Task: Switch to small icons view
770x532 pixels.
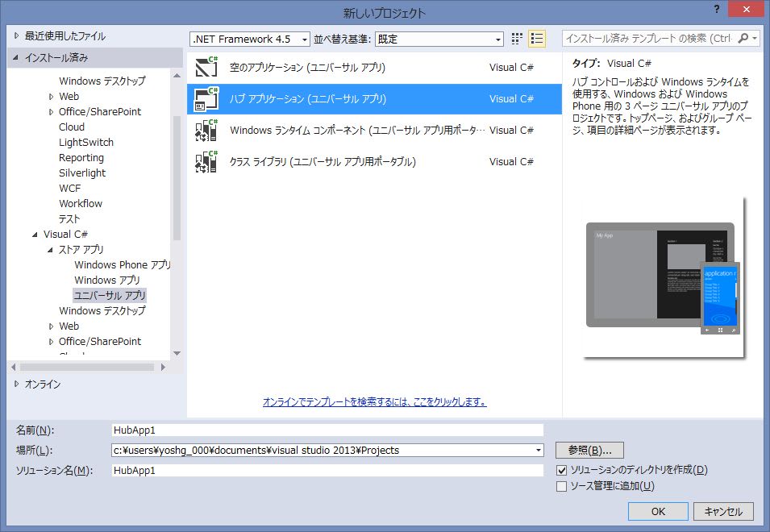Action: coord(518,39)
